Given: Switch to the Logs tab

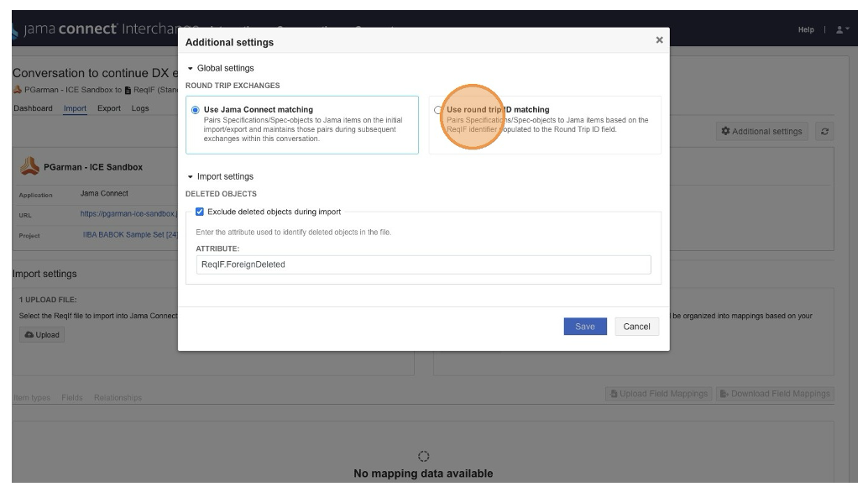Looking at the screenshot, I should [x=140, y=108].
